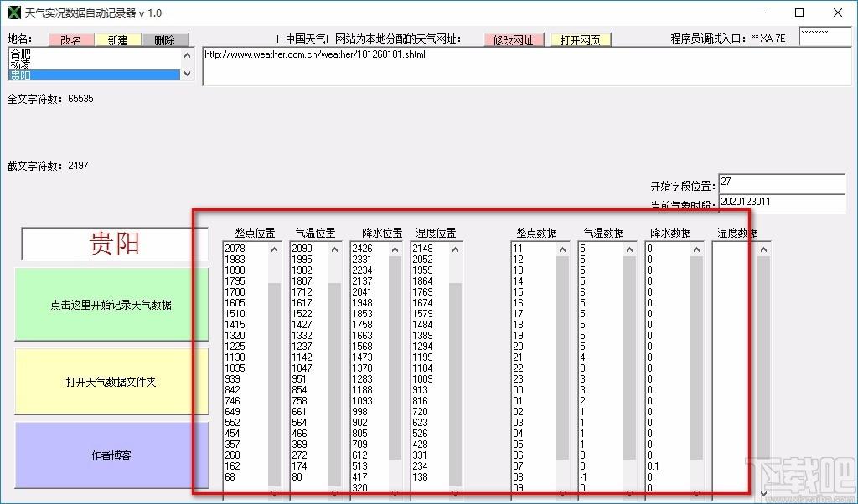
Task: Open 作者博客 author blog button
Action: pyautogui.click(x=111, y=455)
